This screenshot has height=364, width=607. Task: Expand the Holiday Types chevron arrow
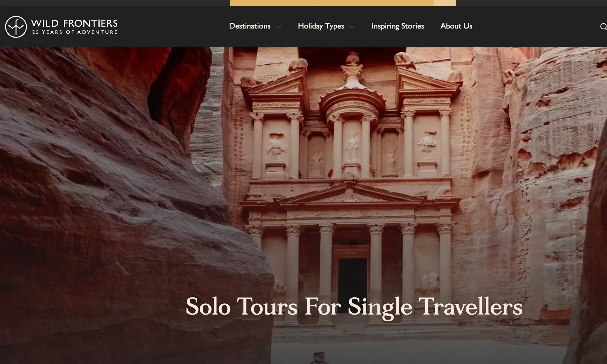(x=352, y=27)
